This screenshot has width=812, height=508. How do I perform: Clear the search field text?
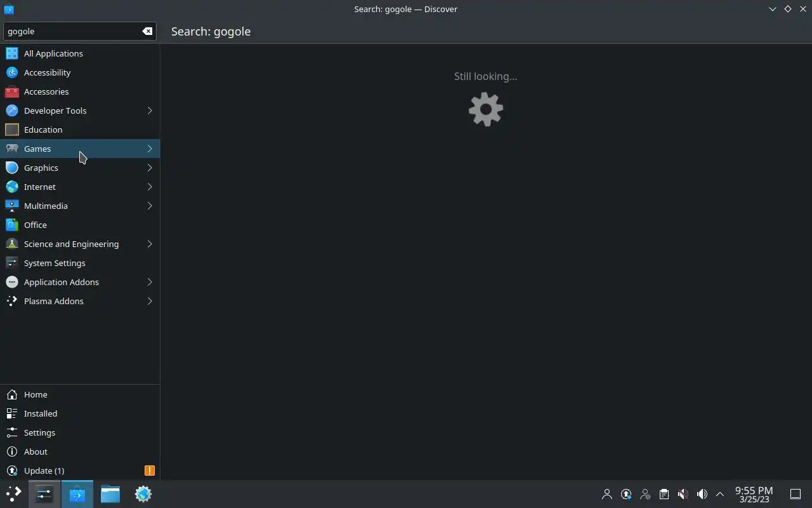pyautogui.click(x=147, y=31)
